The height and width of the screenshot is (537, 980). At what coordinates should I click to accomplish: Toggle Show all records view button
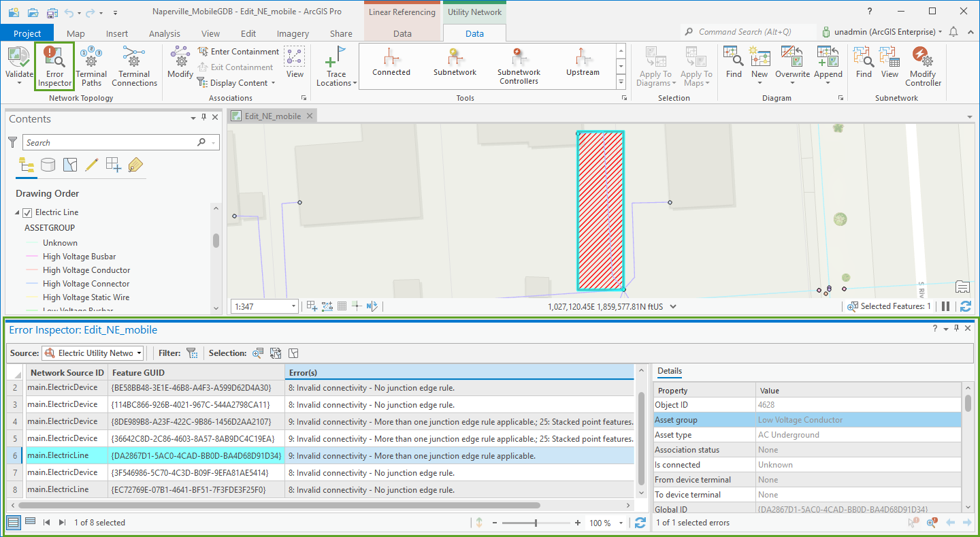coord(13,522)
